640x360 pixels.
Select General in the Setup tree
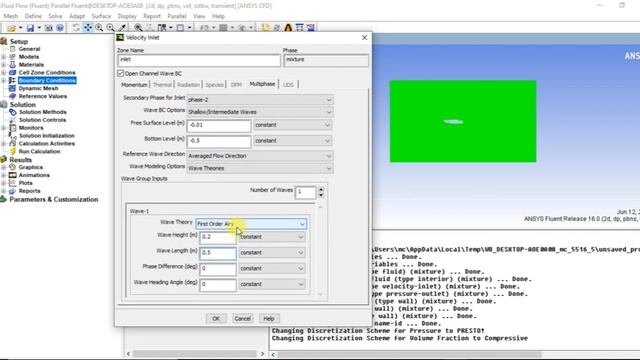[x=29, y=49]
